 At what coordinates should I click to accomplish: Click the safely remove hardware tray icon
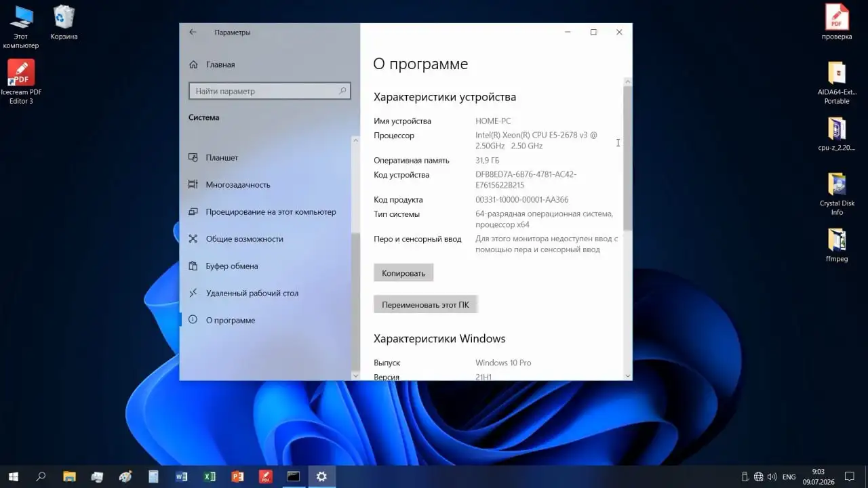click(745, 476)
